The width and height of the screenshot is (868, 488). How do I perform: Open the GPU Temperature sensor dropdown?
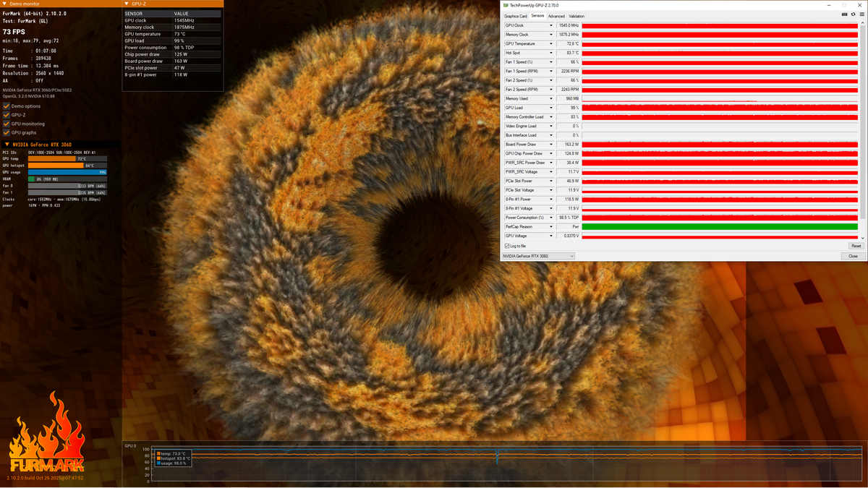pyautogui.click(x=551, y=43)
